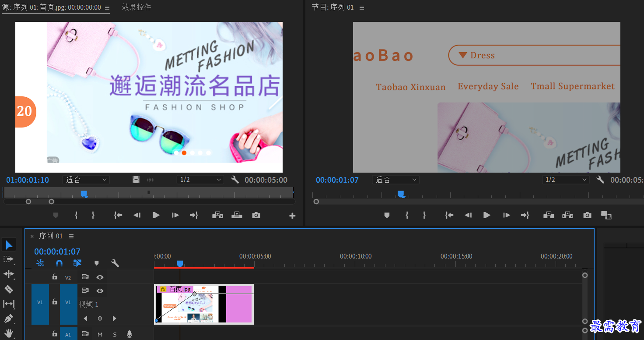Select the Hand tool
This screenshot has height=340, width=644.
tap(9, 333)
